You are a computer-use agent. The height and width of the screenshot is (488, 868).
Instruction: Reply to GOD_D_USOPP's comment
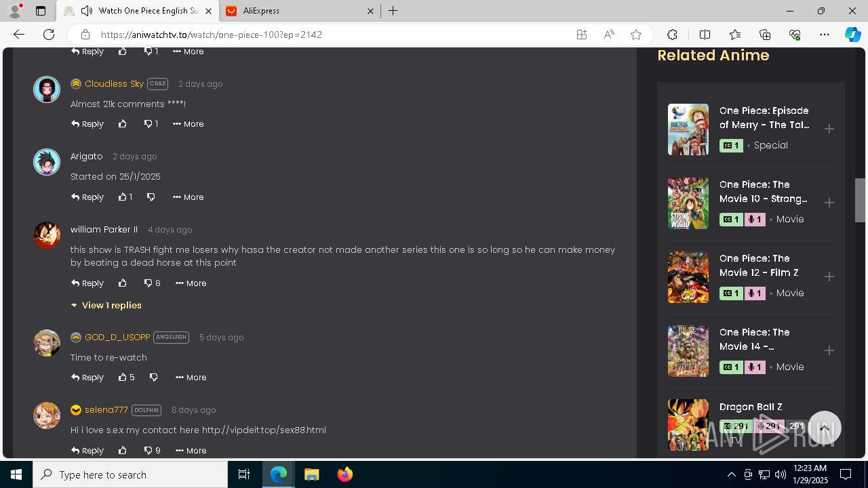click(87, 378)
